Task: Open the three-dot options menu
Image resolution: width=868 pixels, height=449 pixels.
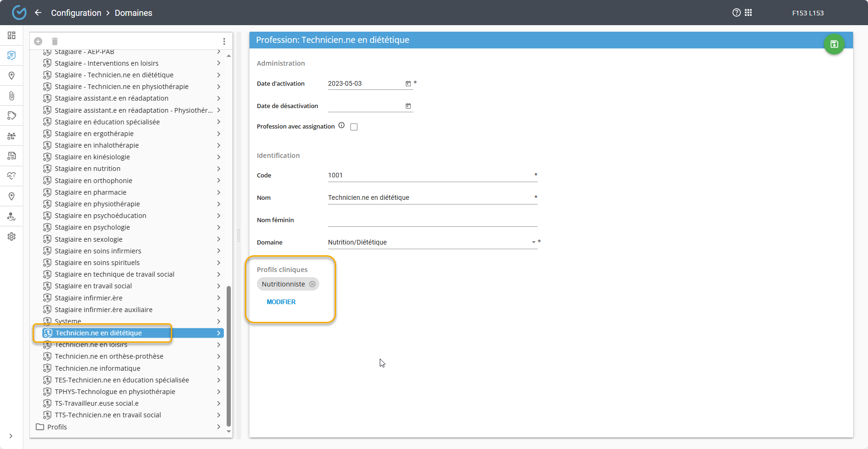Action: (224, 41)
